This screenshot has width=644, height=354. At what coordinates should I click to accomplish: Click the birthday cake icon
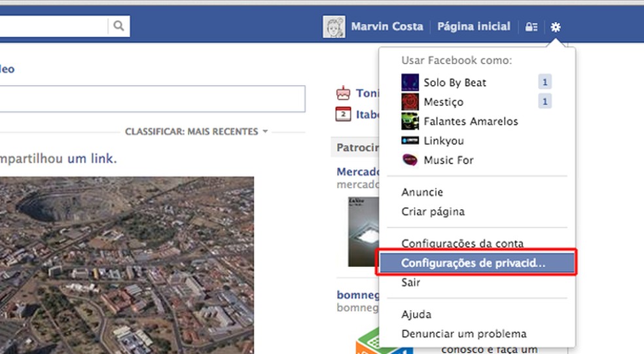pos(344,93)
